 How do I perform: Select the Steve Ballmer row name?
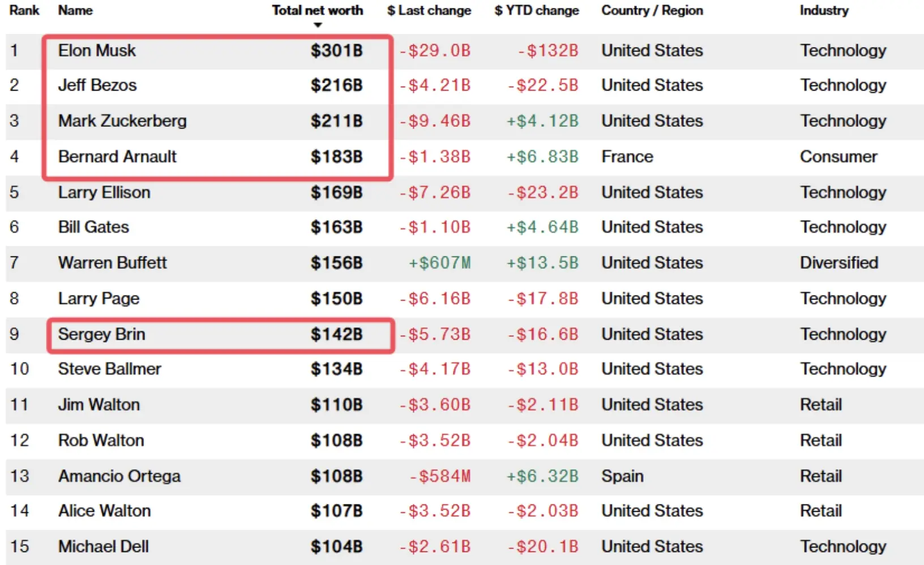pyautogui.click(x=110, y=369)
